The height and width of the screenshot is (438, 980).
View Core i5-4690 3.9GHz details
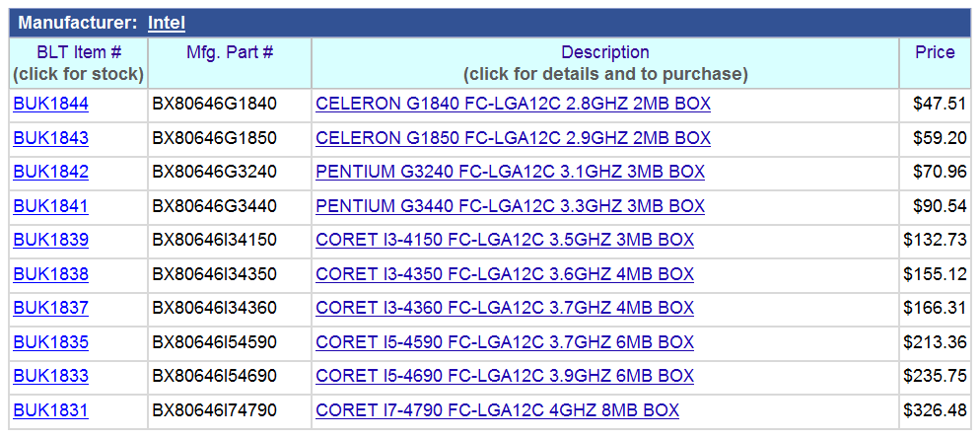tap(505, 376)
